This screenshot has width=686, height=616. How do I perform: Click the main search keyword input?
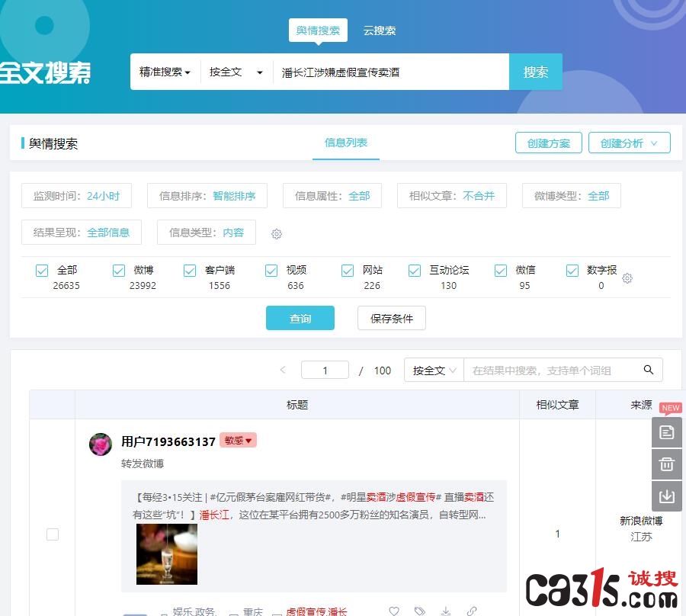click(391, 72)
